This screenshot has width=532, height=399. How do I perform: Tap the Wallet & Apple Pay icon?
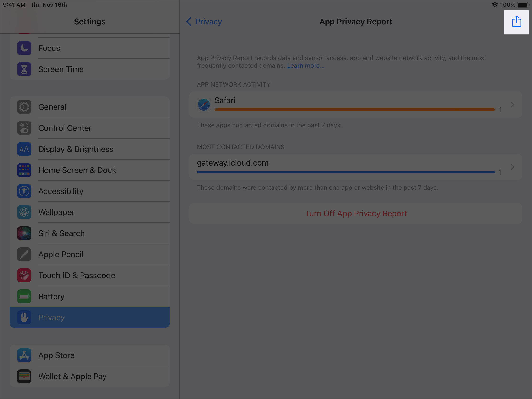click(x=24, y=376)
